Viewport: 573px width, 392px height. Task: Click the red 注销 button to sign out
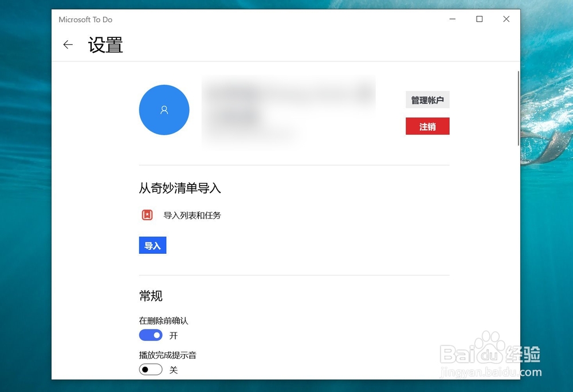(427, 126)
